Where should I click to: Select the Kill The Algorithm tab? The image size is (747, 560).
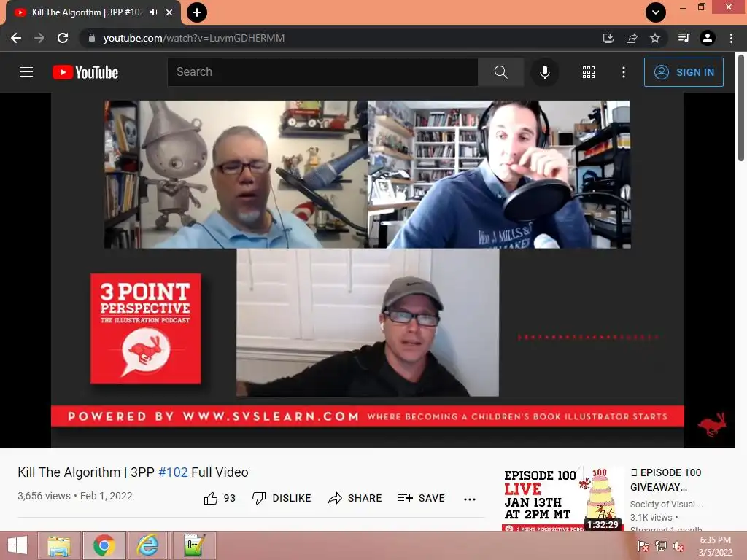point(87,12)
